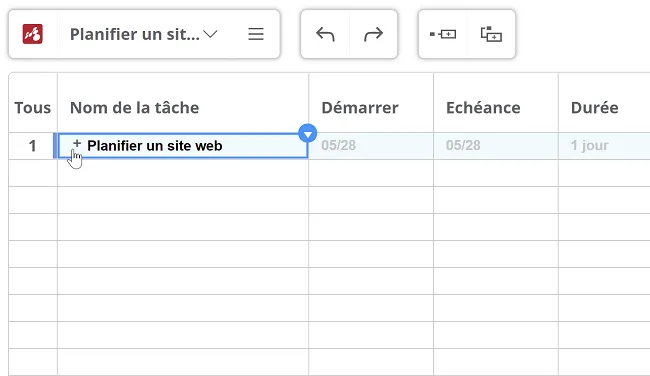
Task: Click the red app logo icon
Action: point(33,34)
